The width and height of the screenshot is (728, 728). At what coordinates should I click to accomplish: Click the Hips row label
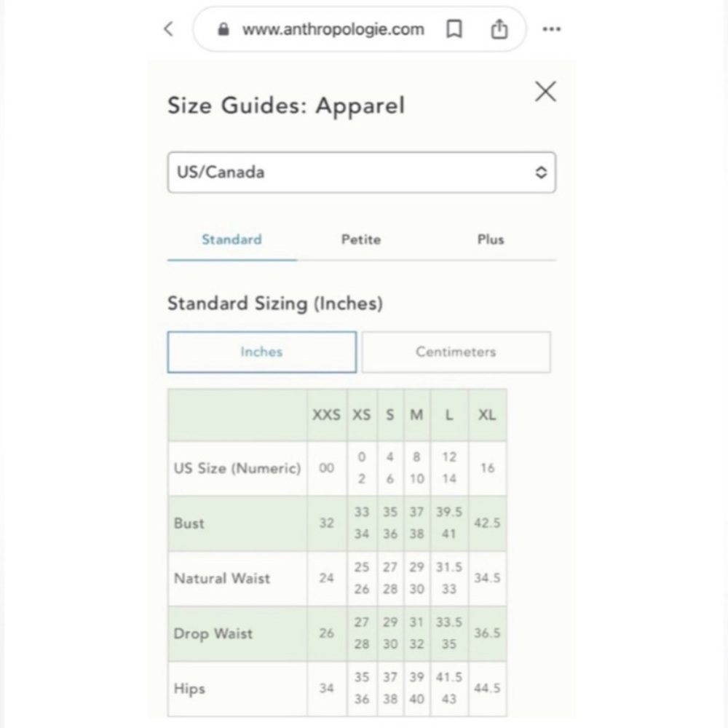click(189, 689)
